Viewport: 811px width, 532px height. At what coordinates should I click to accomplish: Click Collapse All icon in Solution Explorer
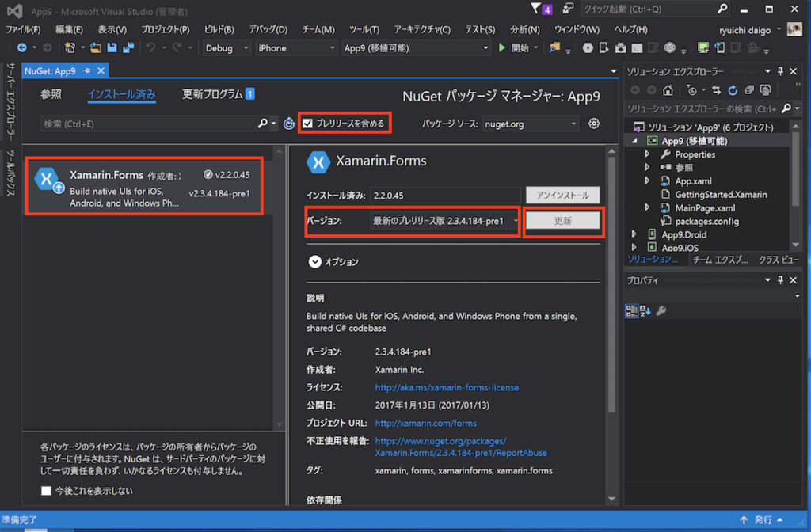tap(749, 90)
